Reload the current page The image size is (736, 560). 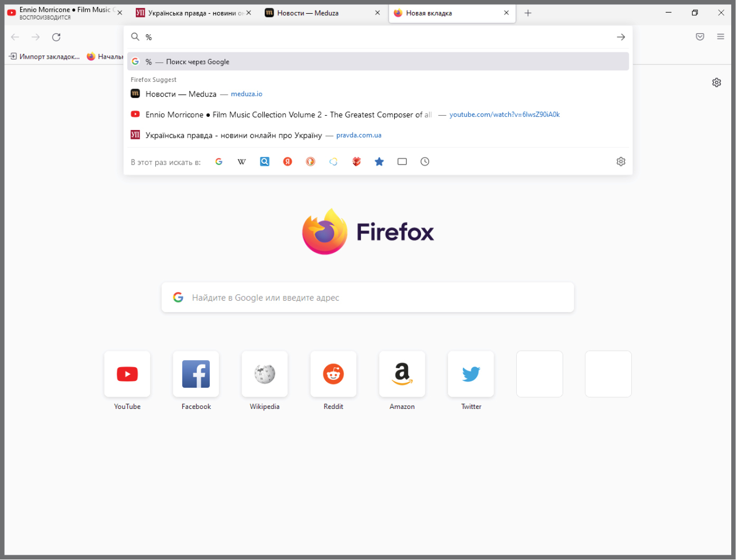click(x=57, y=37)
